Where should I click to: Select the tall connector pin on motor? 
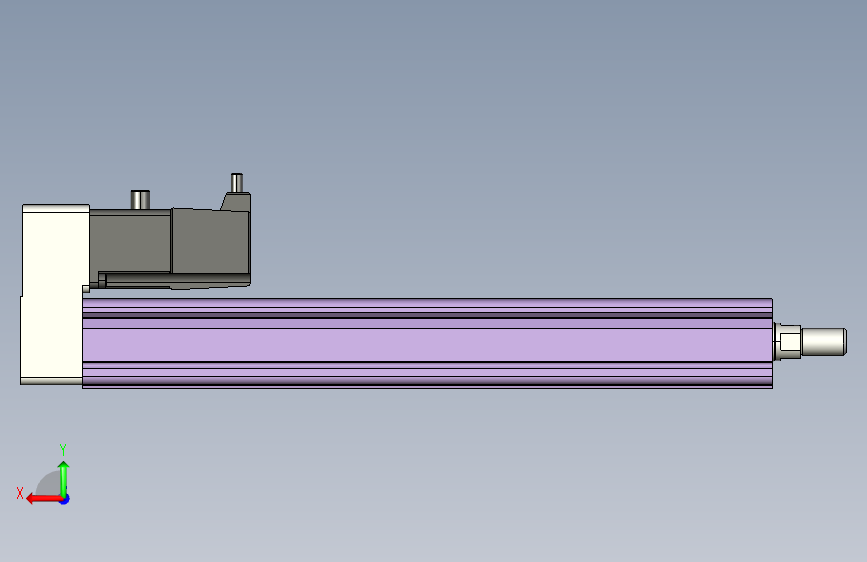tap(237, 183)
